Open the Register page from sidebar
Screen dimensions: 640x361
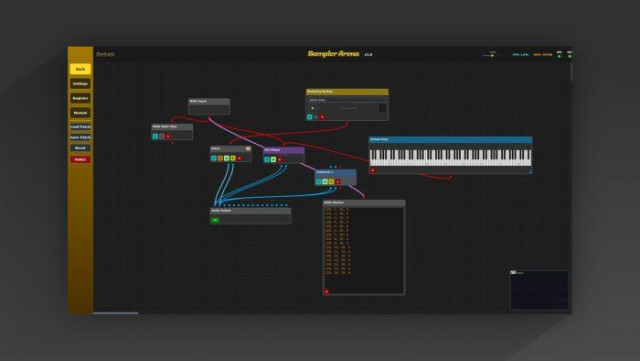coord(80,98)
